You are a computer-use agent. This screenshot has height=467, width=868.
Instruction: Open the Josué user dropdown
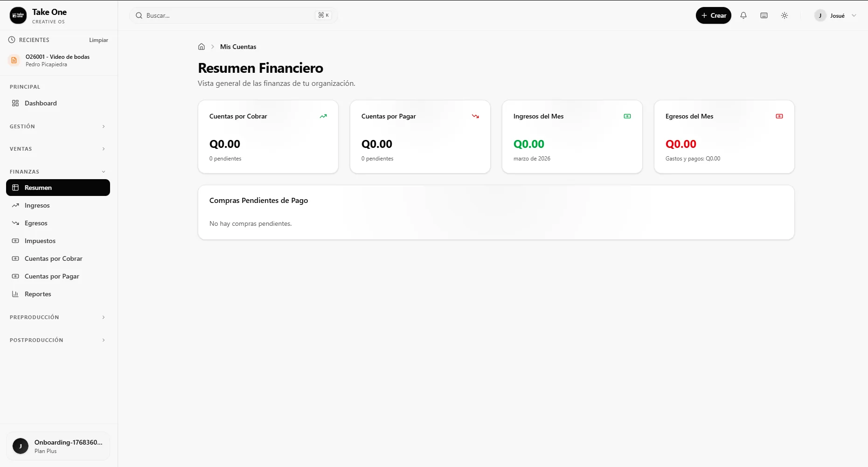[837, 15]
